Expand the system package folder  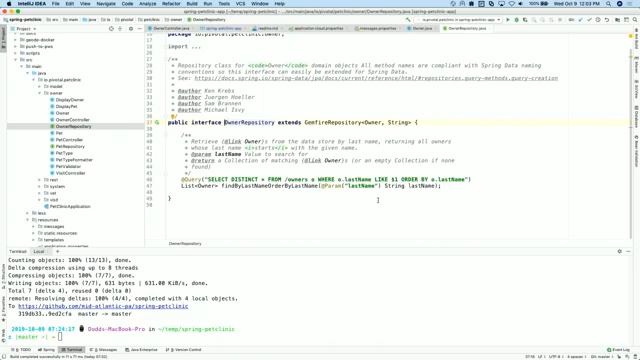pos(40,187)
